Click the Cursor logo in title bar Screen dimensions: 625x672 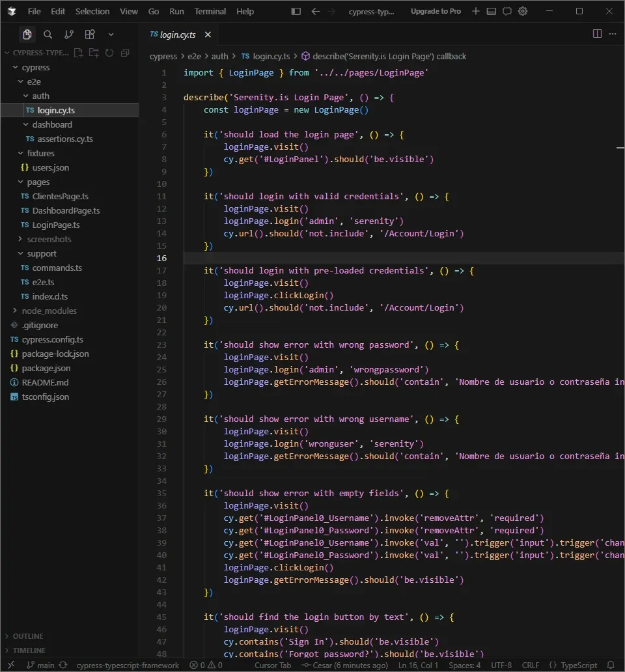pos(12,11)
